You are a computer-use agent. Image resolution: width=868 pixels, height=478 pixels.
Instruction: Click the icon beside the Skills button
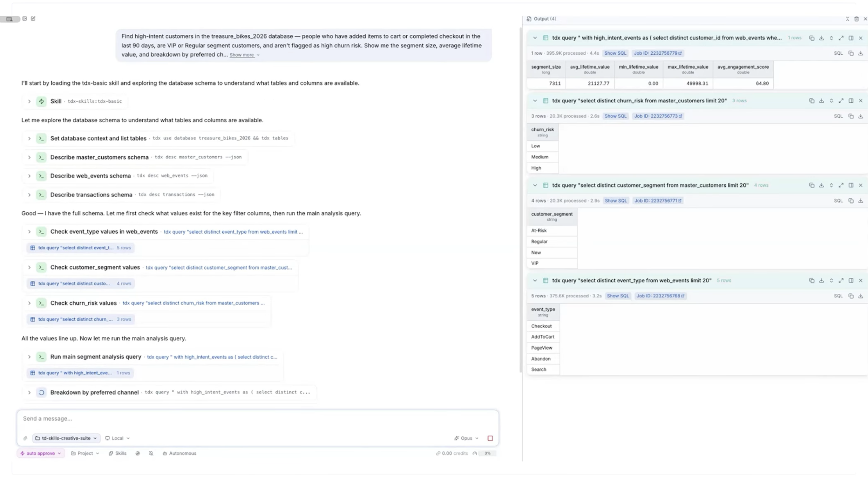[x=138, y=453]
